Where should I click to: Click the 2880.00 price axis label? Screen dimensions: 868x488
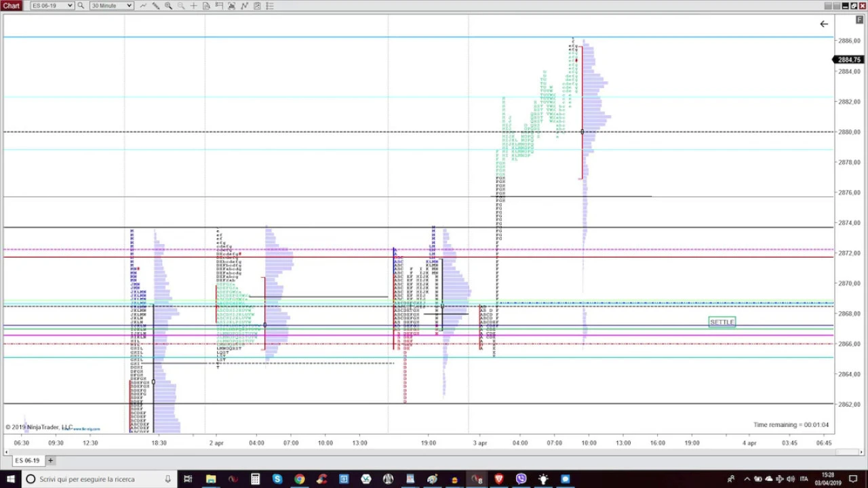pyautogui.click(x=849, y=132)
